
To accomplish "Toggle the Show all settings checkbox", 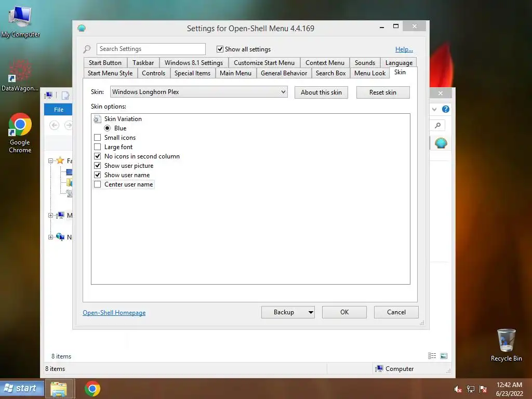I will pos(220,49).
